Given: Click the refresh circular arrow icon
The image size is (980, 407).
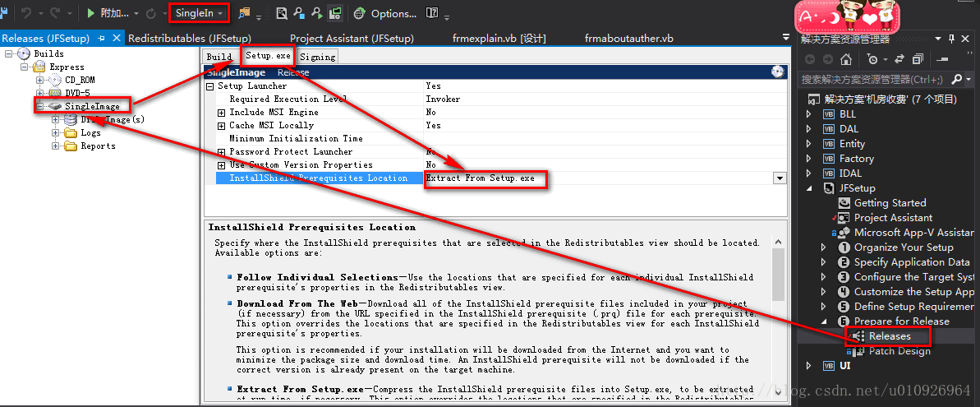Looking at the screenshot, I should coord(150,12).
